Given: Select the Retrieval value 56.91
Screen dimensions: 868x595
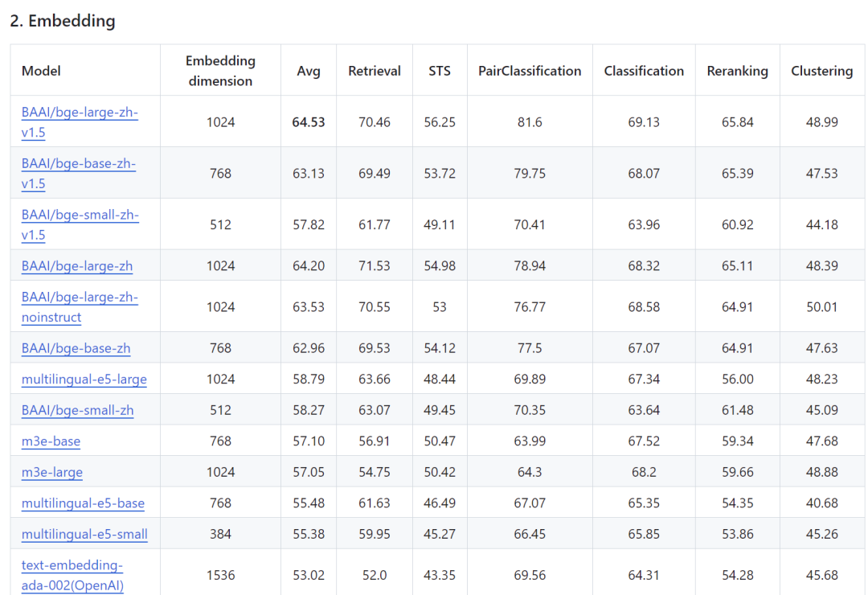Looking at the screenshot, I should point(375,441).
